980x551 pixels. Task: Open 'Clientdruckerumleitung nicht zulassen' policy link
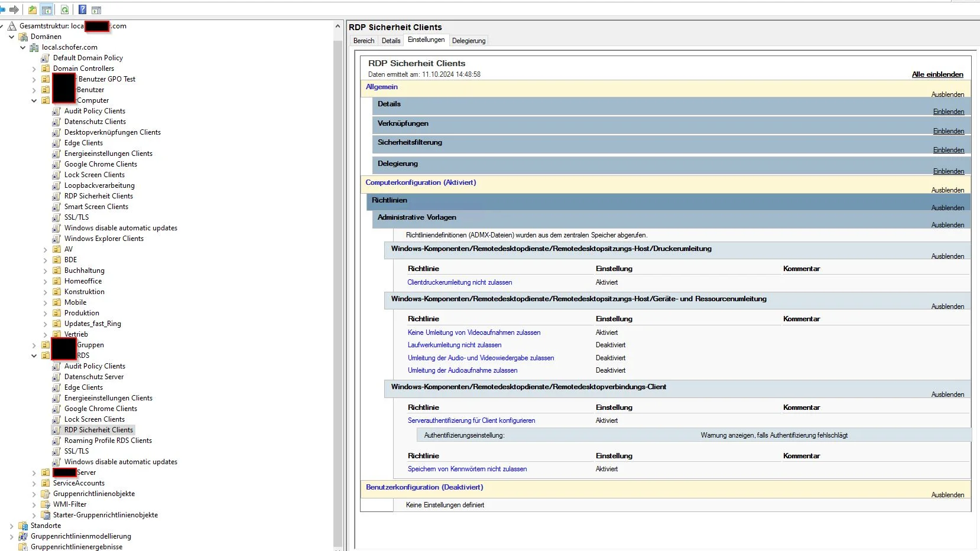[460, 282]
